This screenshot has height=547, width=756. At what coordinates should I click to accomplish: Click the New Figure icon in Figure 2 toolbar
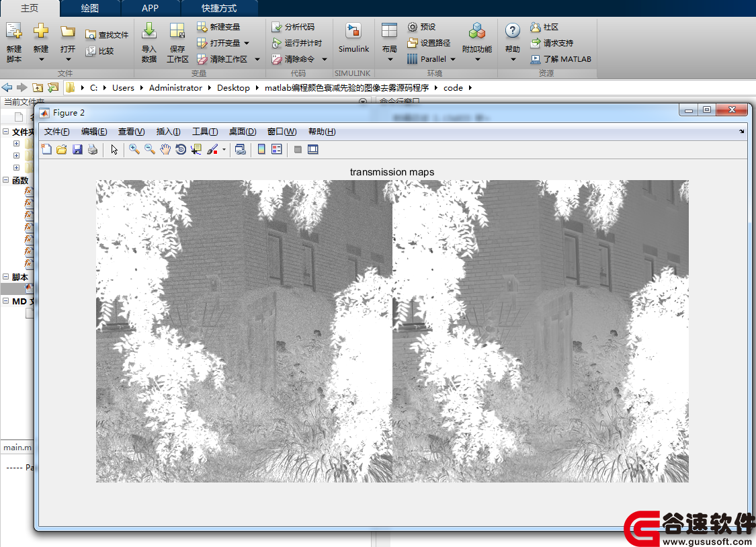tap(46, 149)
